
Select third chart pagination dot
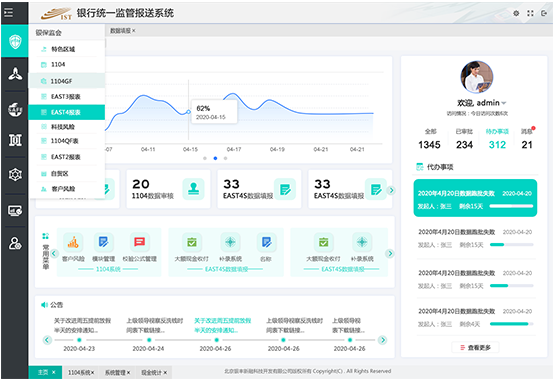[225, 158]
